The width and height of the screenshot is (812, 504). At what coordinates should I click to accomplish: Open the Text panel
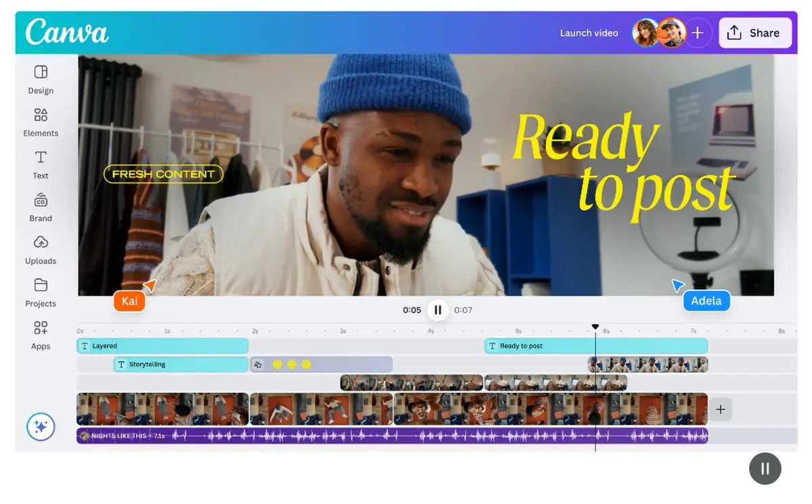[40, 164]
